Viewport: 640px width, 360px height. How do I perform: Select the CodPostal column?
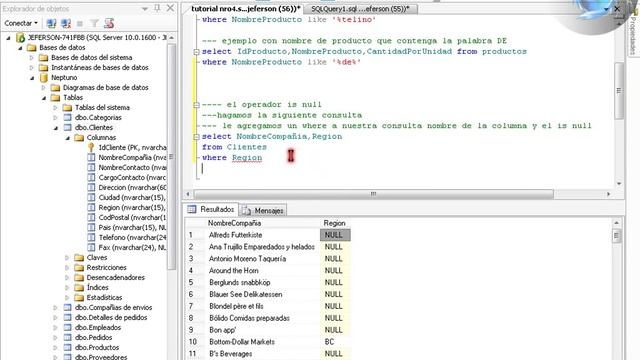point(132,218)
